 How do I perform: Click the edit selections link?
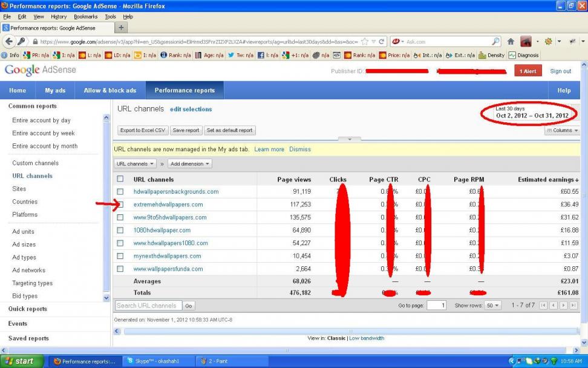[x=191, y=109]
